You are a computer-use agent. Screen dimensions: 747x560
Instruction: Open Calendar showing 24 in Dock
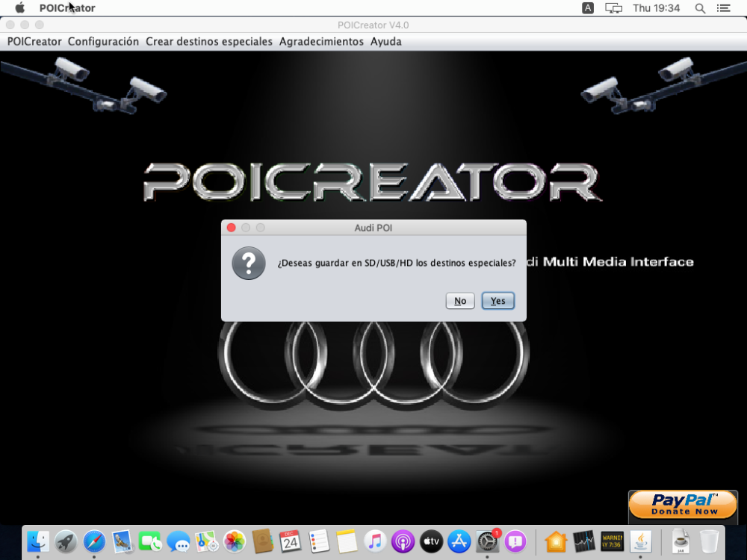pyautogui.click(x=290, y=541)
